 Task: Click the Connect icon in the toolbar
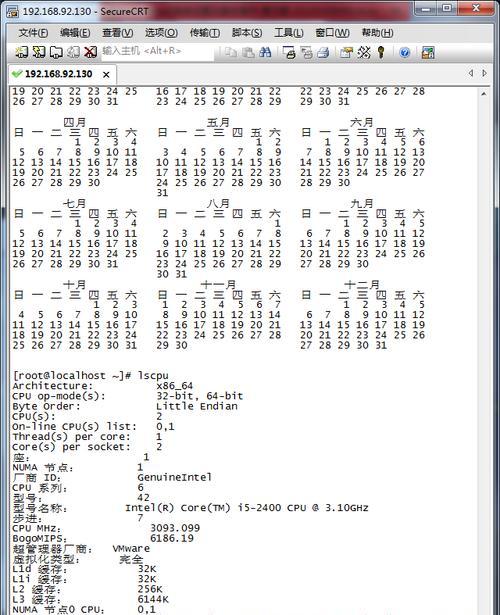pos(21,52)
